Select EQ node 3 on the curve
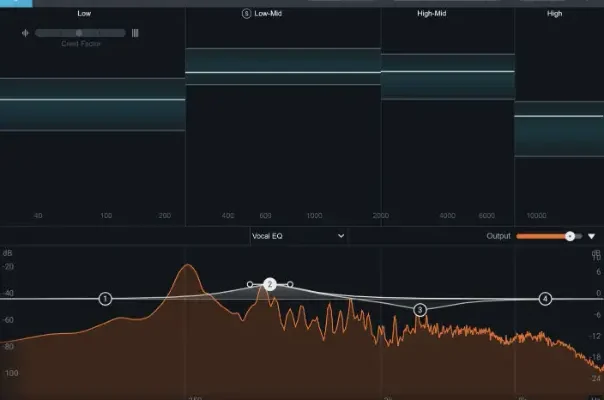Screen dimensions: 604x400 [420, 310]
